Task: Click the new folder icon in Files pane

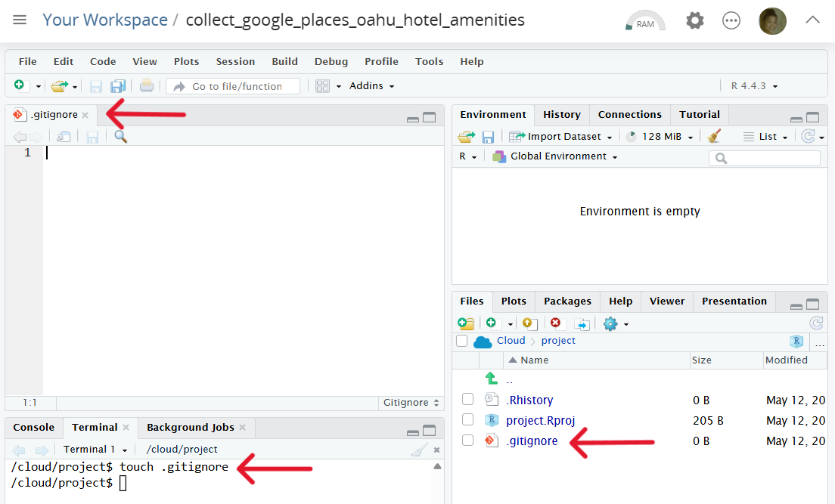Action: pyautogui.click(x=466, y=323)
